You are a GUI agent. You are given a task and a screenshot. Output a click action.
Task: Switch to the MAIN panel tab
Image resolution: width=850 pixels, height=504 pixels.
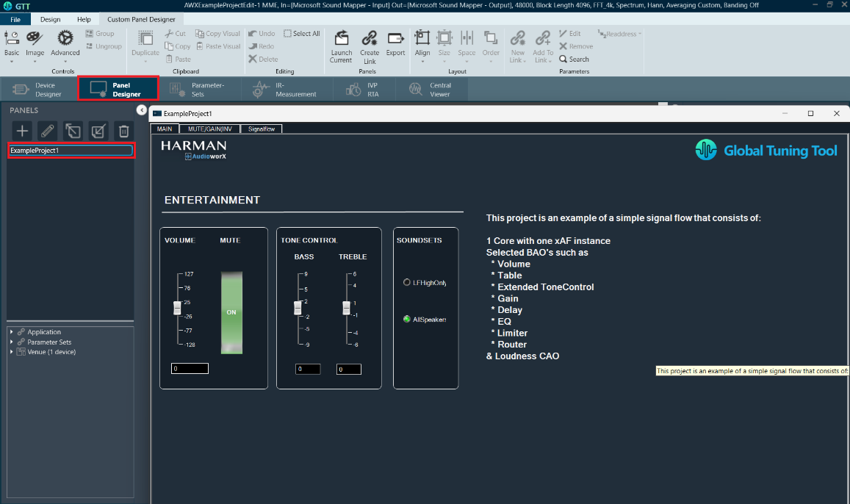165,129
